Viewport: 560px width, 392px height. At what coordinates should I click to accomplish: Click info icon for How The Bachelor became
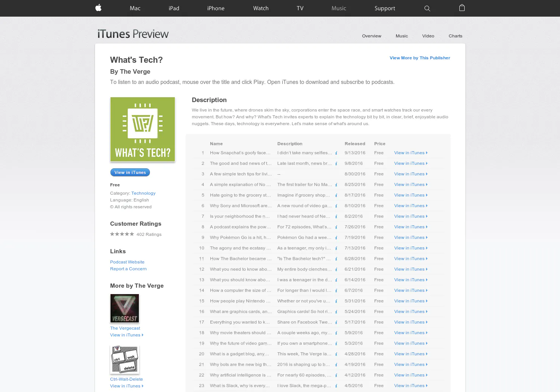point(336,259)
